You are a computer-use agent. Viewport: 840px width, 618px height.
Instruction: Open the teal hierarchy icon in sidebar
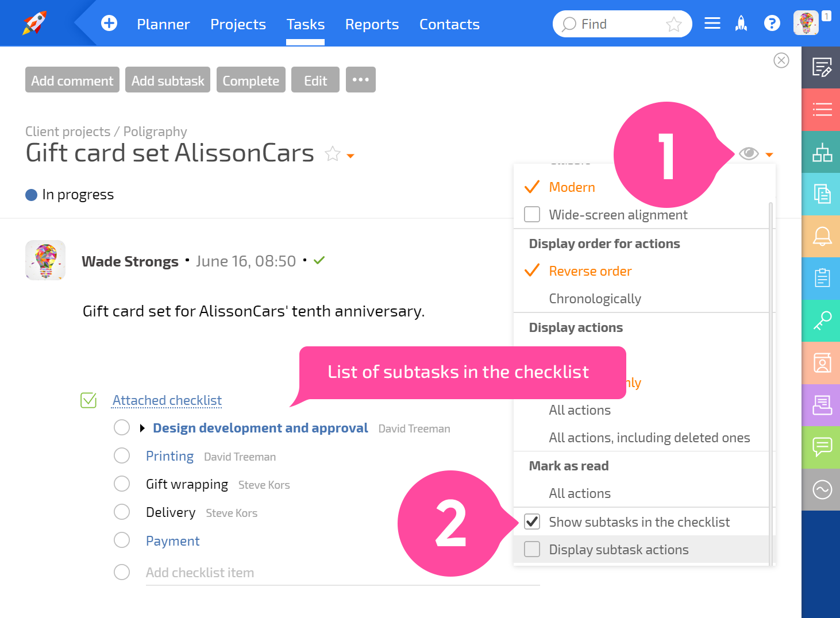coord(821,152)
